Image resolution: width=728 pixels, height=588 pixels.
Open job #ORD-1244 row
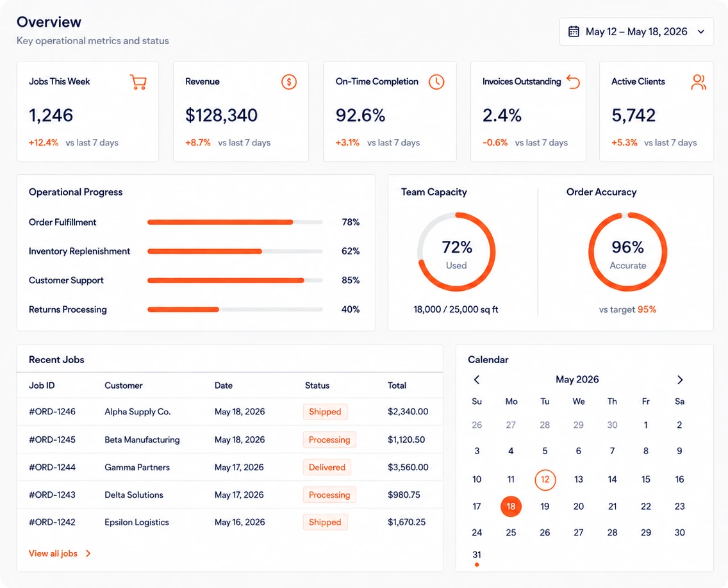tap(230, 467)
